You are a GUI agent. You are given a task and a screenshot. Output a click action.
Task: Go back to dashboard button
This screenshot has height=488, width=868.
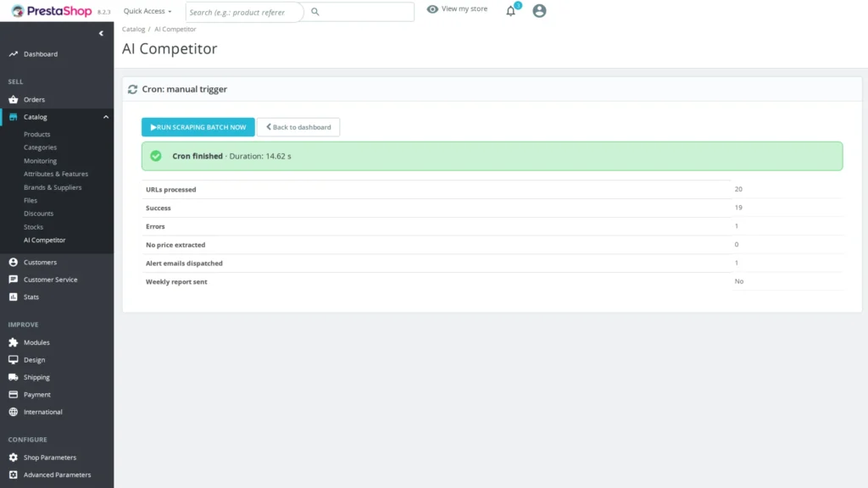coord(298,127)
